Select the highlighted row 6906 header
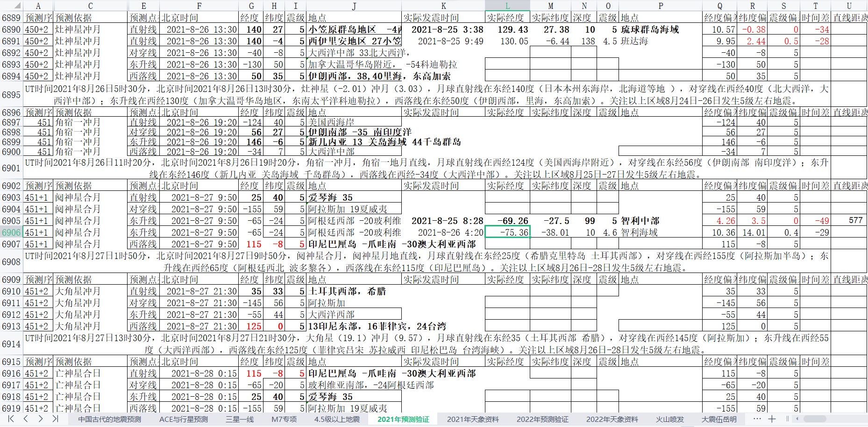This screenshot has width=868, height=427. pyautogui.click(x=11, y=232)
